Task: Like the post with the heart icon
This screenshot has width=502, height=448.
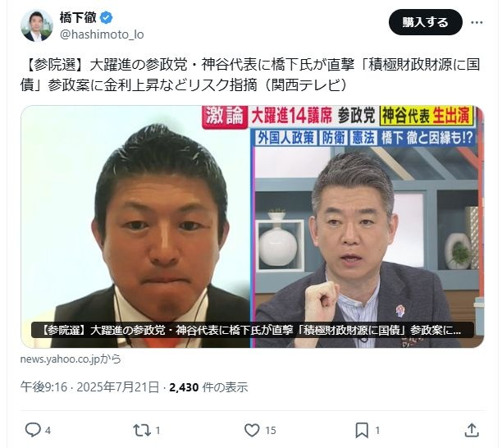Action: 252,430
